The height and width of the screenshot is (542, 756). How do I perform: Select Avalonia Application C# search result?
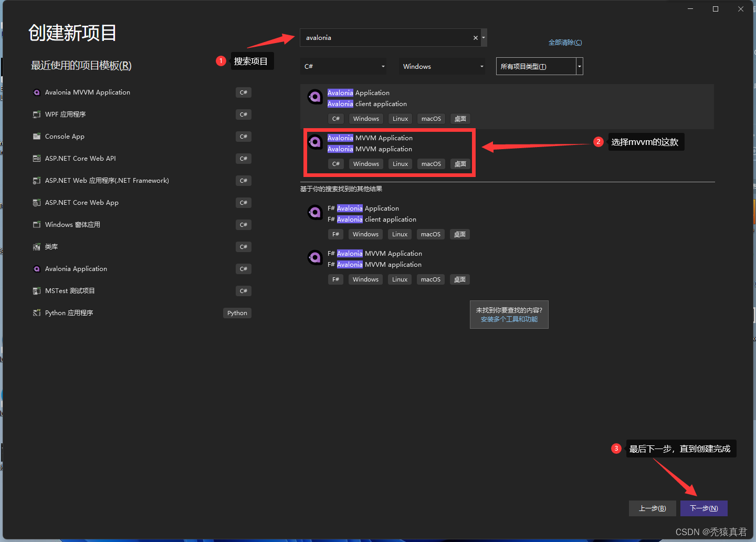coord(507,107)
